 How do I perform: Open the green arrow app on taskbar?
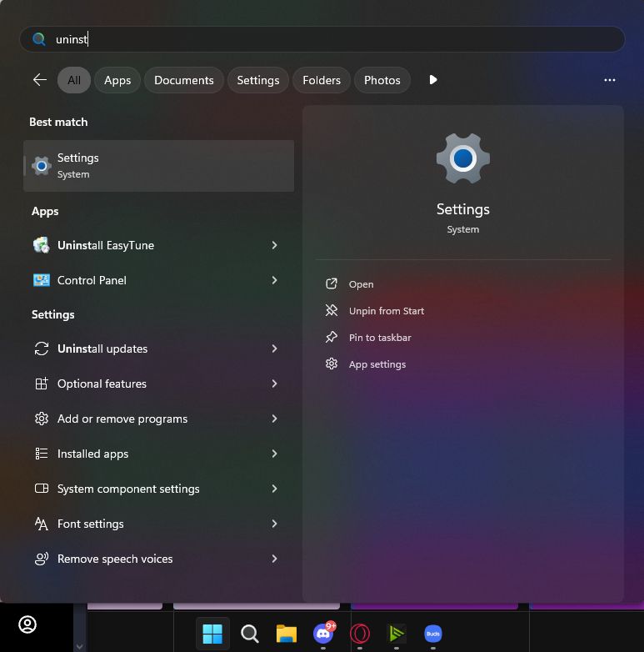pos(397,634)
